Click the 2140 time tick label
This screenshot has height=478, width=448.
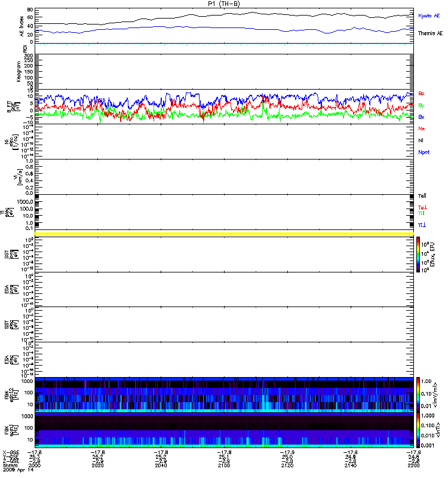350,465
